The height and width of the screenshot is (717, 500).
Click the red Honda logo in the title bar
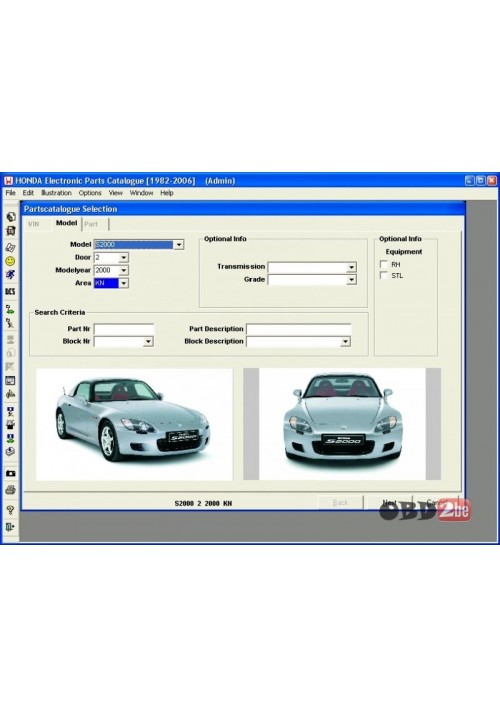(9, 181)
